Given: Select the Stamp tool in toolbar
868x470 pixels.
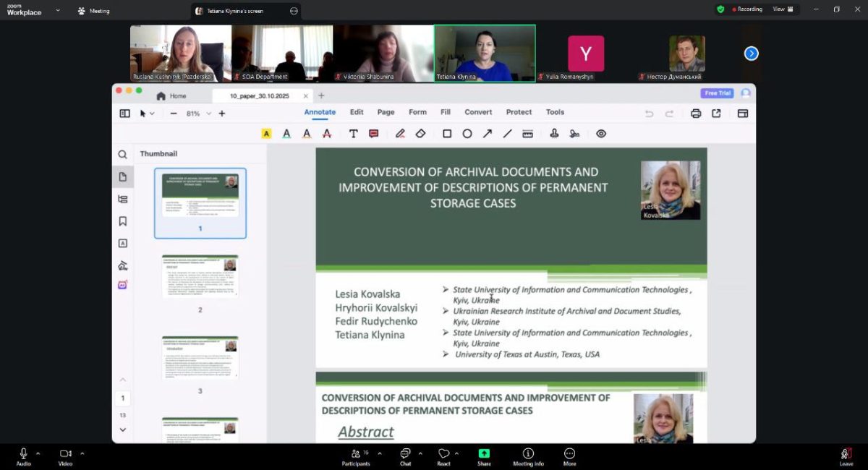Looking at the screenshot, I should (554, 134).
